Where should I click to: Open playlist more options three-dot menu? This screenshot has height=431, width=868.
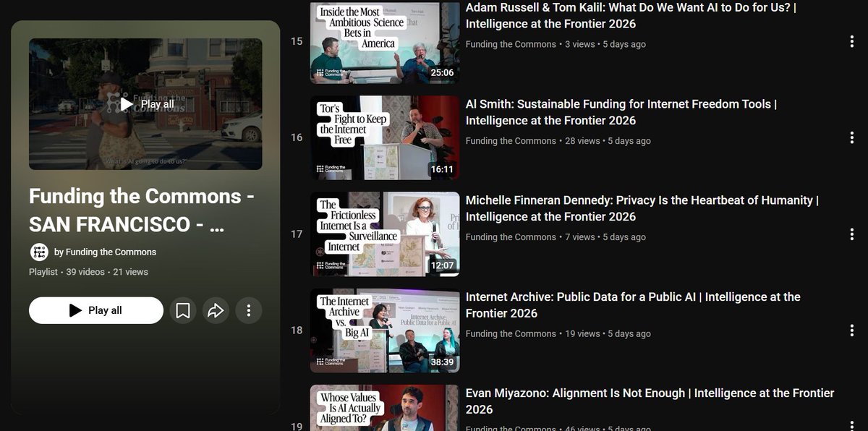tap(249, 310)
